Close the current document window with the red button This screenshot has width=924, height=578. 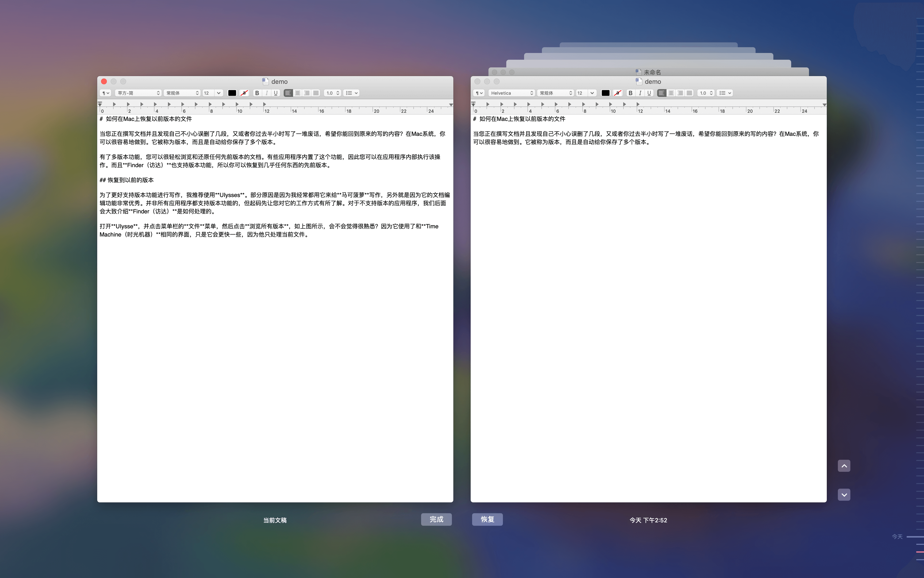click(104, 81)
